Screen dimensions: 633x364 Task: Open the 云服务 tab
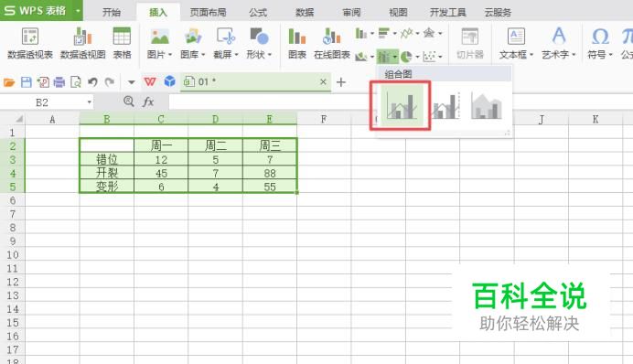(498, 13)
